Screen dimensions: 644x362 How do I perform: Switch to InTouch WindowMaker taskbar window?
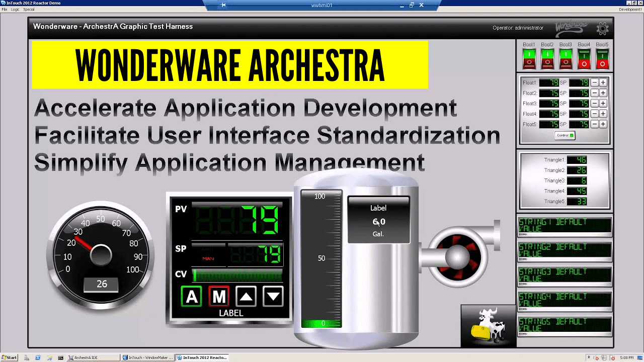click(x=148, y=357)
